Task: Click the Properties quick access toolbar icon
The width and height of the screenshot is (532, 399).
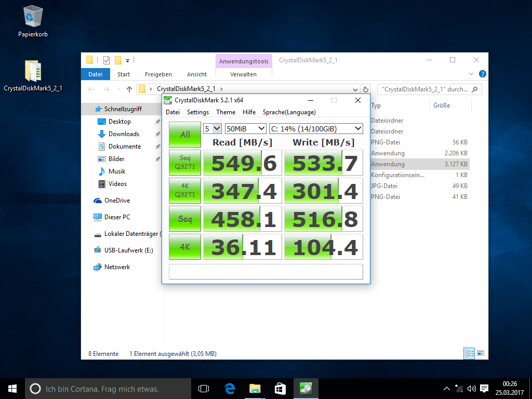Action: pos(106,60)
